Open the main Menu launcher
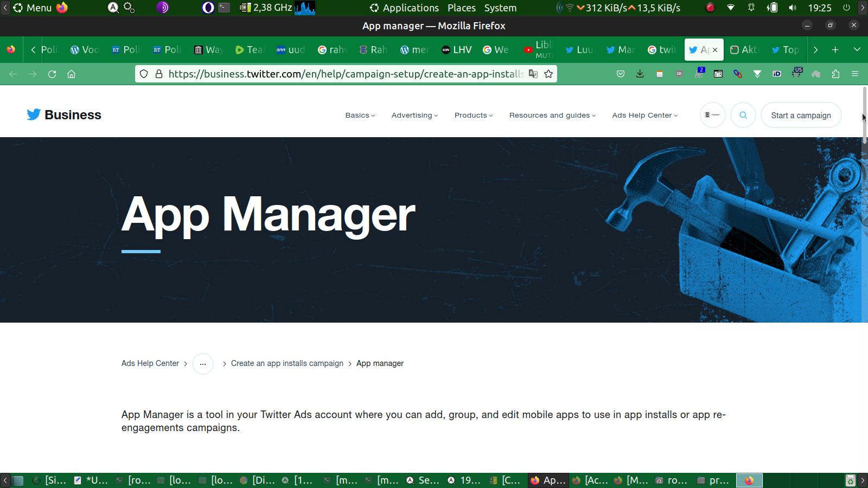This screenshot has width=868, height=488. click(x=33, y=8)
